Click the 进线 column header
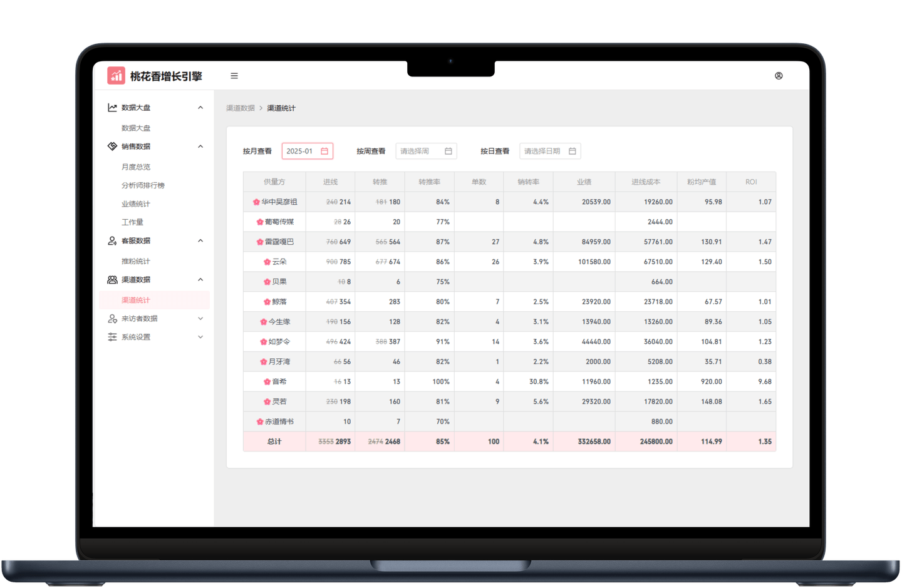This screenshot has height=588, width=902. click(x=330, y=182)
